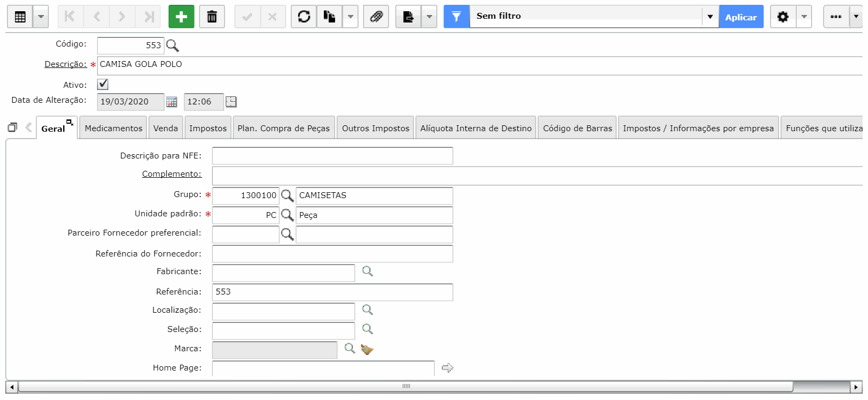Click the refresh icon in toolbar
The width and height of the screenshot is (868, 400).
[x=304, y=17]
